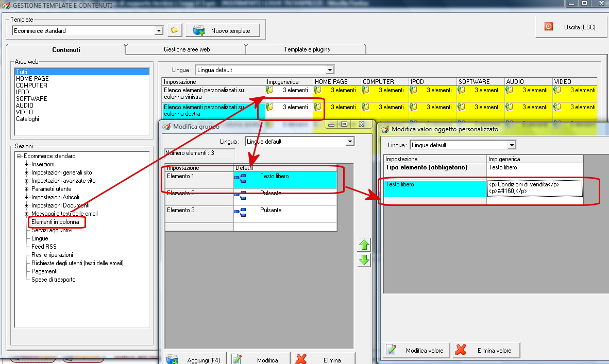The height and width of the screenshot is (364, 609).
Task: Click the Nuovo template button
Action: point(223,31)
